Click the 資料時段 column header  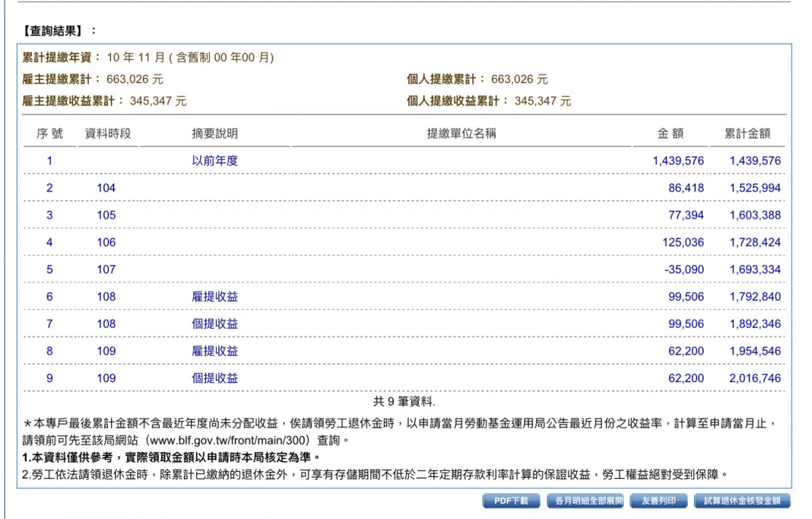pos(108,134)
